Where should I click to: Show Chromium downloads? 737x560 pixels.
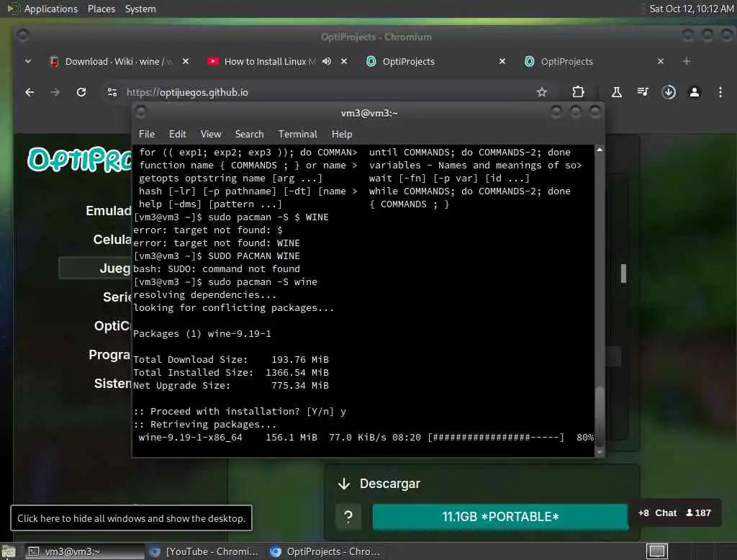(x=669, y=92)
